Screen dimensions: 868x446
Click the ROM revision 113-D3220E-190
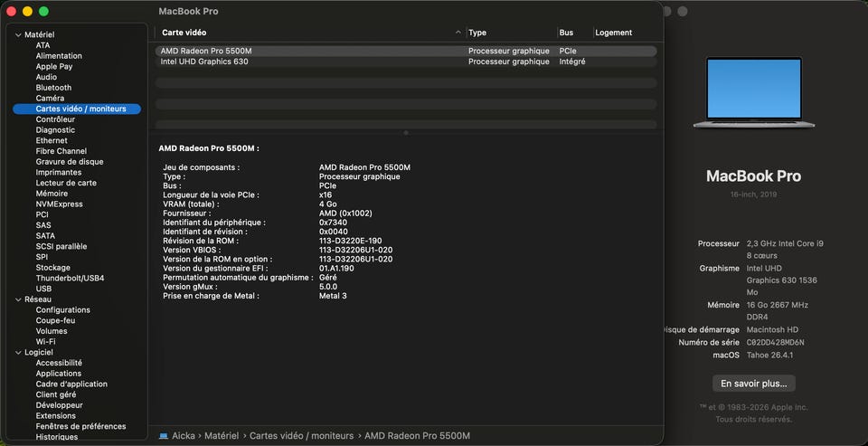tap(351, 241)
